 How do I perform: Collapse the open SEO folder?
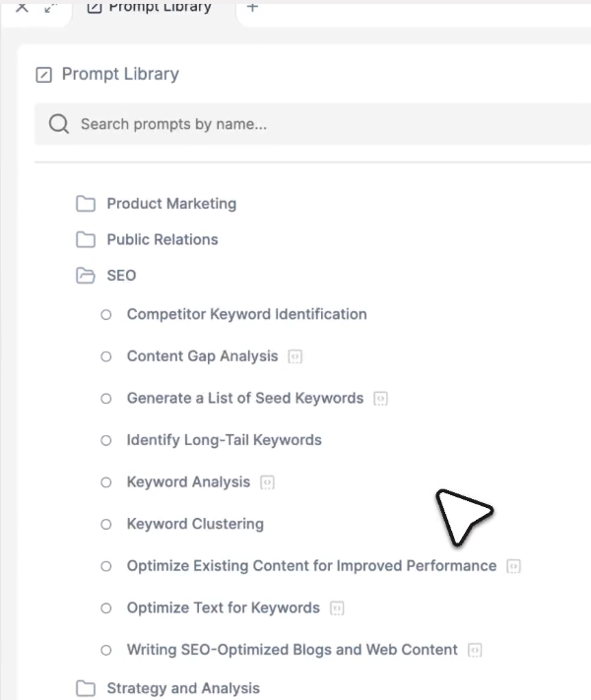click(x=86, y=276)
